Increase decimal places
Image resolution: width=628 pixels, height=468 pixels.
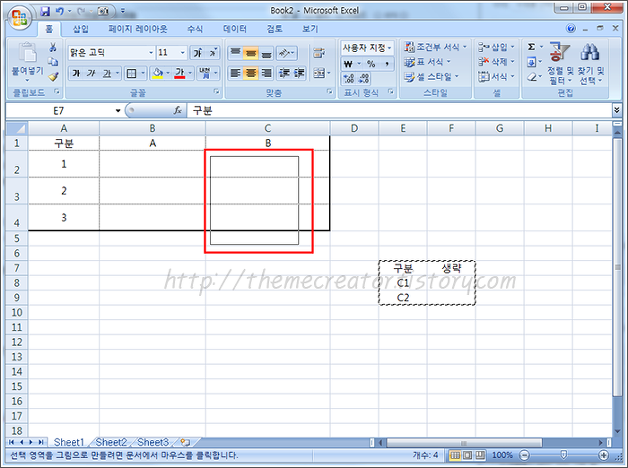pos(348,78)
